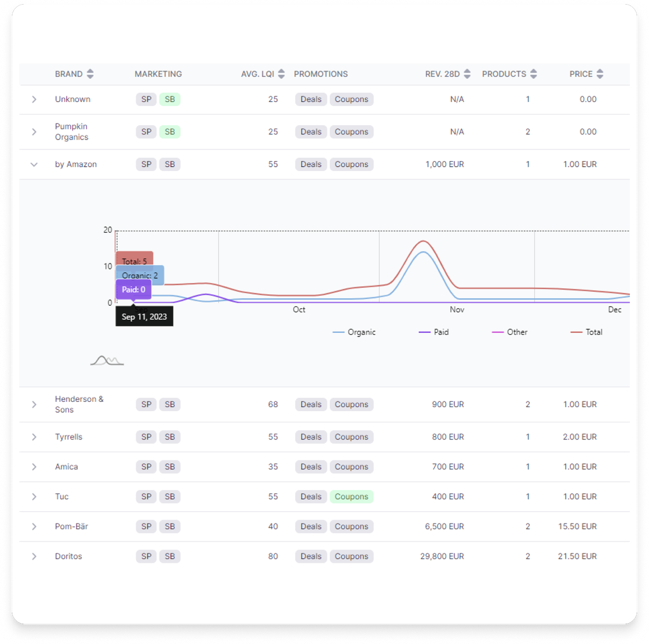Click the Doritos brand name
The image size is (649, 644).
point(68,557)
